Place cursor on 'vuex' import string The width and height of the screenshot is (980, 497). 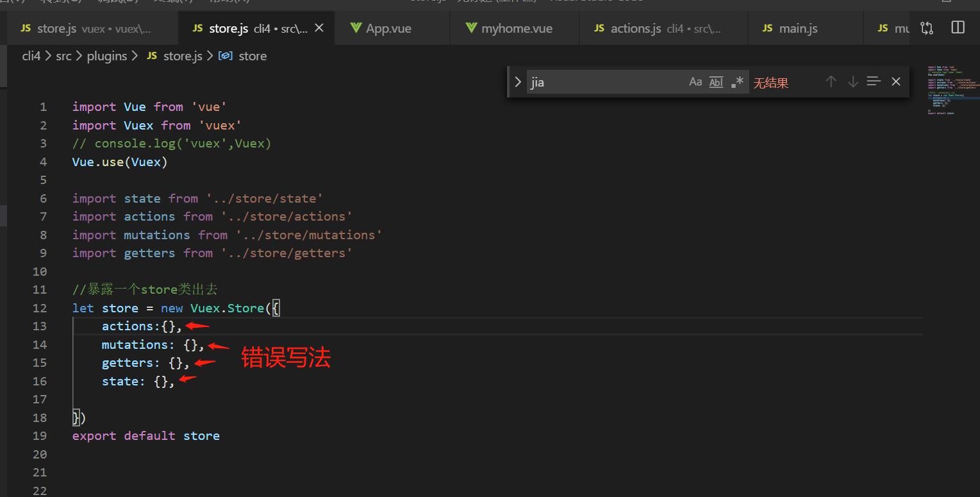(x=220, y=125)
